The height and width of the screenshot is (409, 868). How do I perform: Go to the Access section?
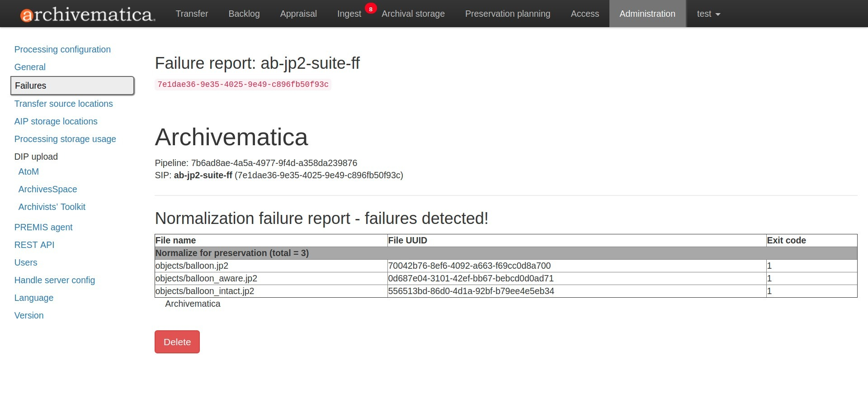[x=585, y=14]
